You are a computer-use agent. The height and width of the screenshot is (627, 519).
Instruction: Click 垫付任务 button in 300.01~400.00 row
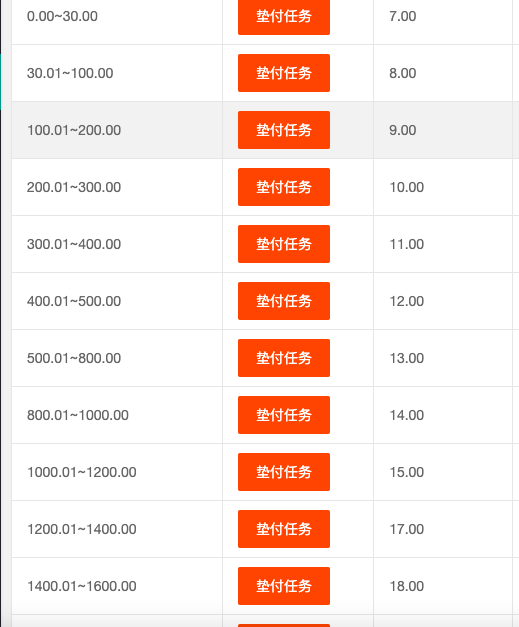(x=284, y=244)
